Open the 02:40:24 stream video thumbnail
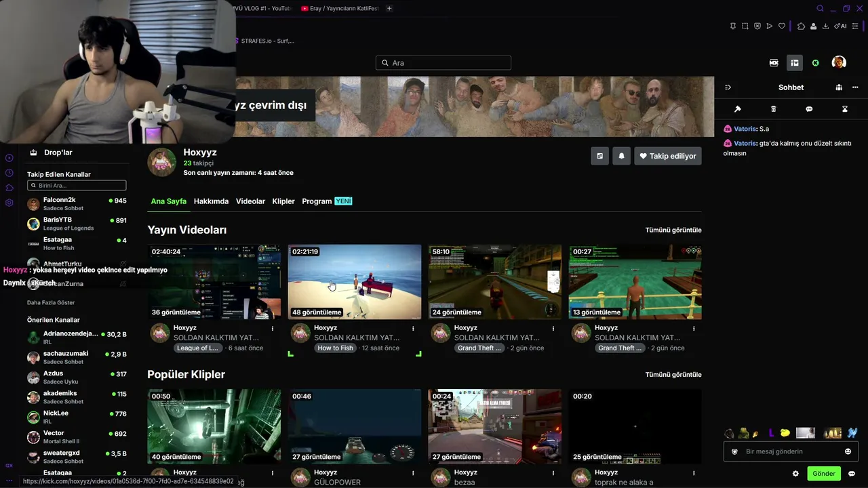 click(214, 282)
